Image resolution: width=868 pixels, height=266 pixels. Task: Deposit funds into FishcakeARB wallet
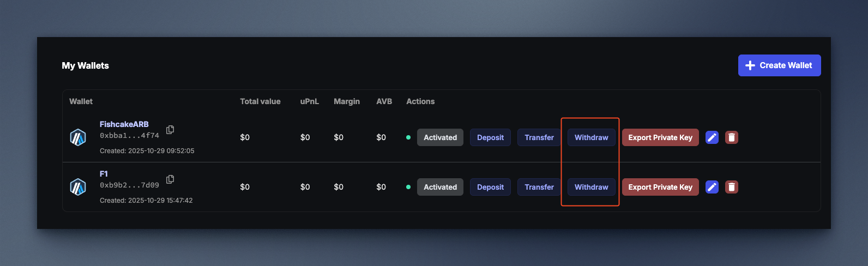click(490, 137)
